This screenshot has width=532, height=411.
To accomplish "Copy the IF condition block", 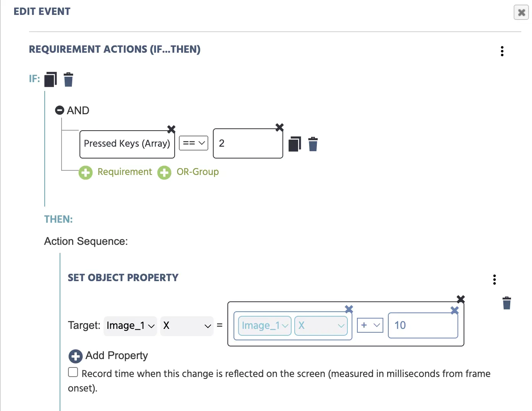I will click(50, 79).
